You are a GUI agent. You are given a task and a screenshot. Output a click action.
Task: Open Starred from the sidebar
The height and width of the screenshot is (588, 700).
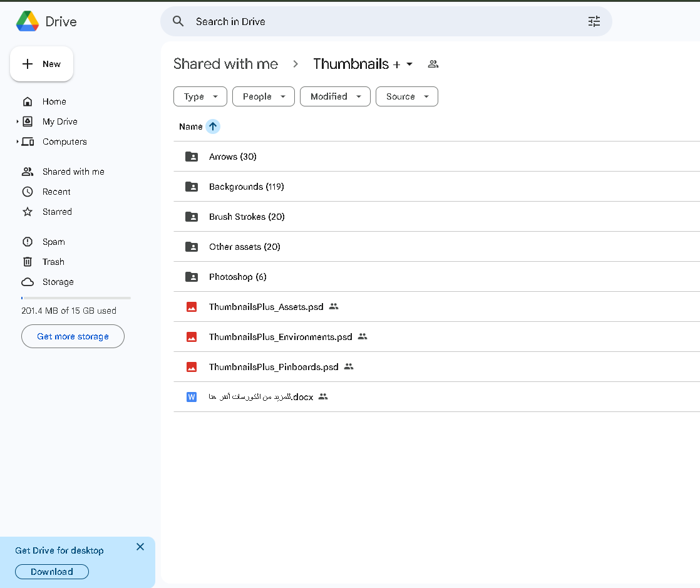(x=57, y=212)
